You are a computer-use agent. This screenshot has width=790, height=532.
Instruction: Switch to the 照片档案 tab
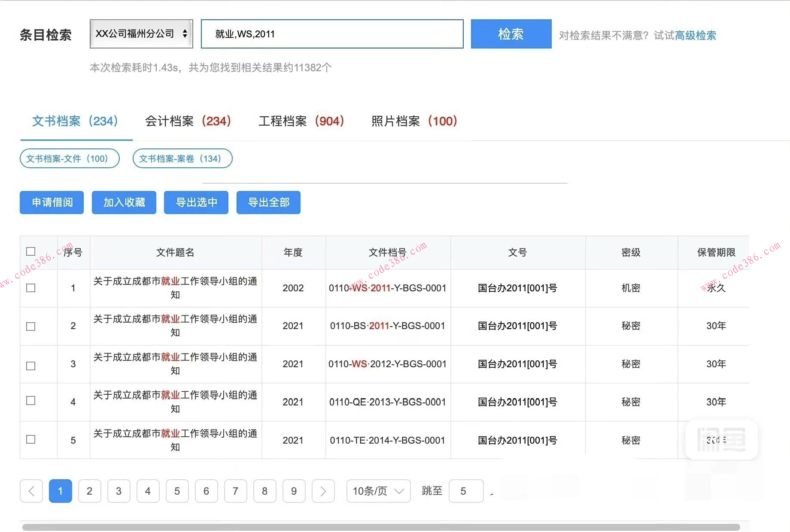pos(413,121)
